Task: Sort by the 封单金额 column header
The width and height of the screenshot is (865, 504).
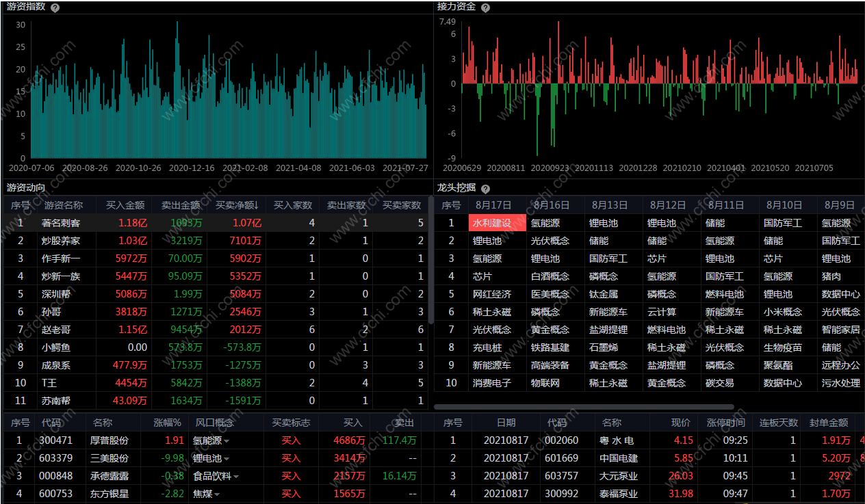Action: click(x=828, y=423)
